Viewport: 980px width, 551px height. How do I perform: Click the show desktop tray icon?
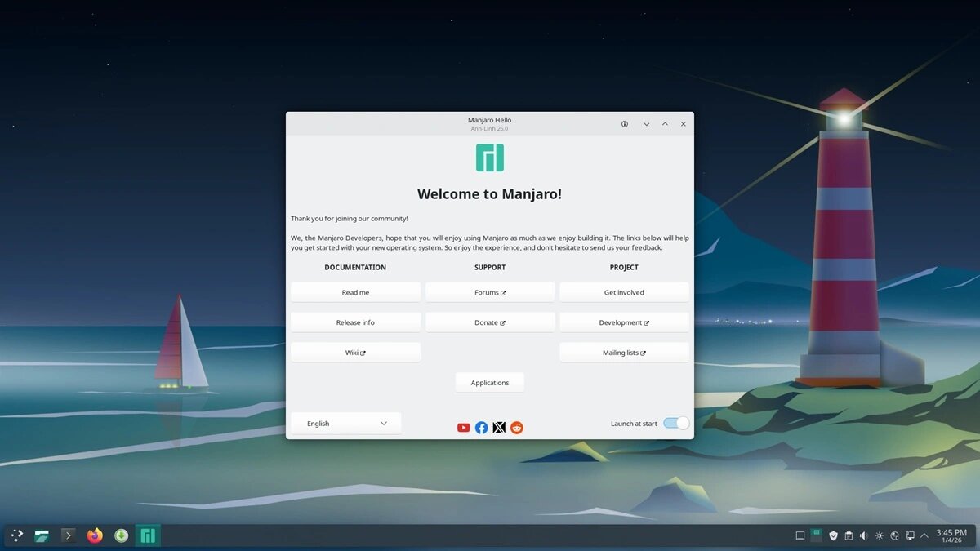(x=800, y=535)
